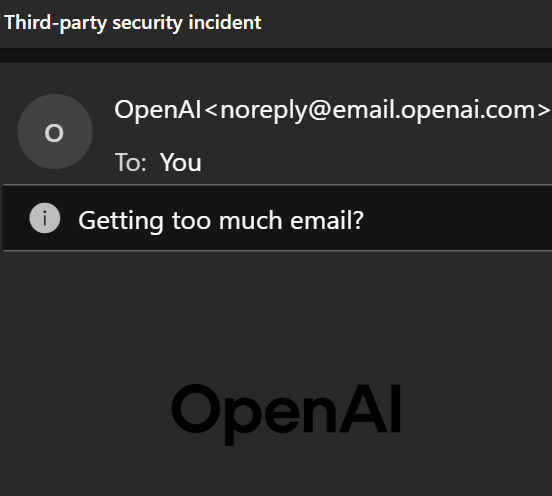
Task: Click the word Third-party in the subject
Action: pos(55,23)
